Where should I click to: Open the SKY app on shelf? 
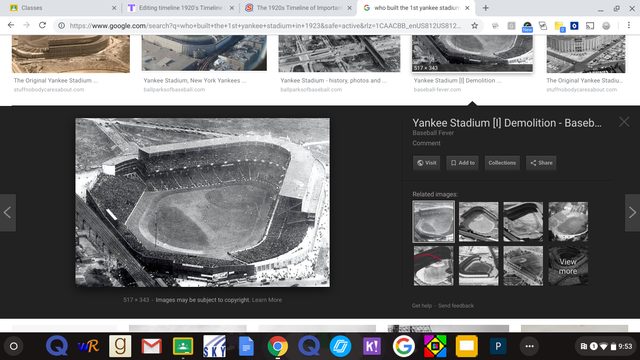[214, 346]
